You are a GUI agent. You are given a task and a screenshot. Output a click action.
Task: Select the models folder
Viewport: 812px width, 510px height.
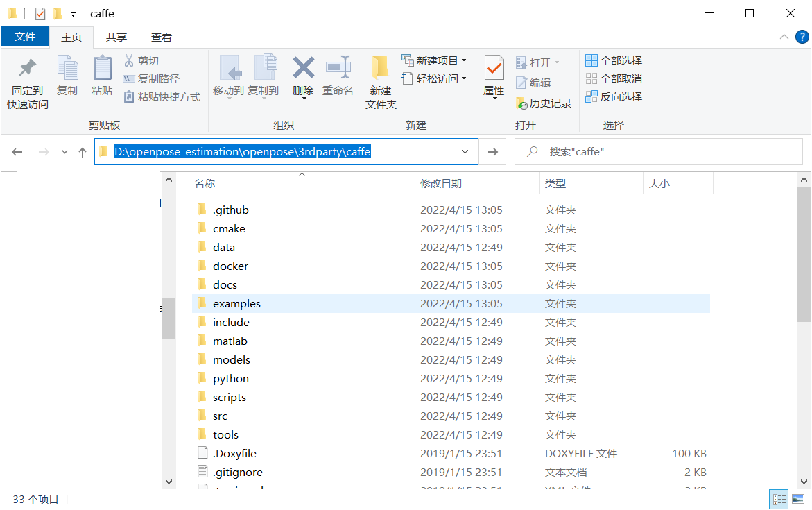[x=451, y=359]
